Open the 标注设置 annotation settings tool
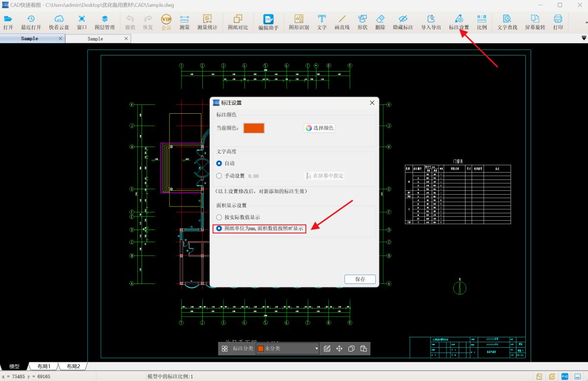This screenshot has width=588, height=381. [x=459, y=23]
